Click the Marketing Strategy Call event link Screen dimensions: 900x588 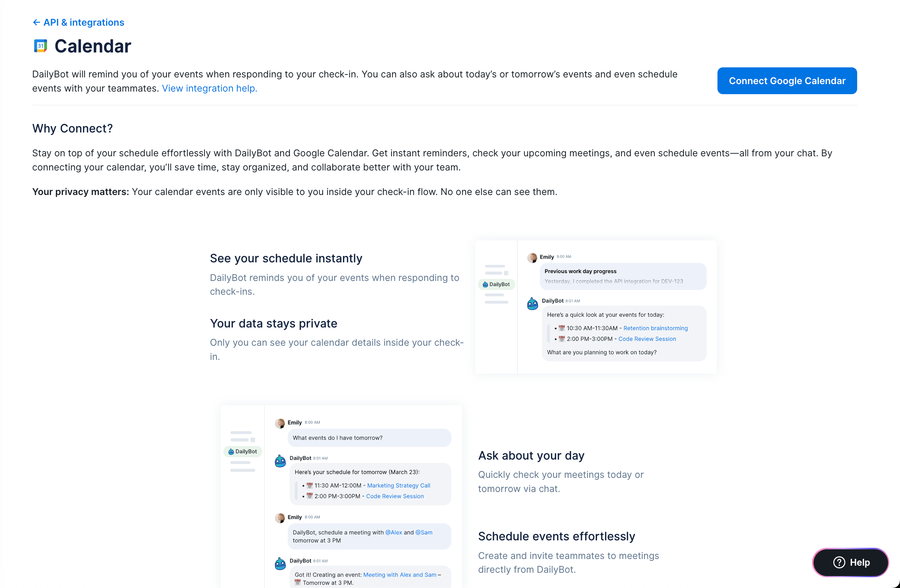pyautogui.click(x=399, y=486)
